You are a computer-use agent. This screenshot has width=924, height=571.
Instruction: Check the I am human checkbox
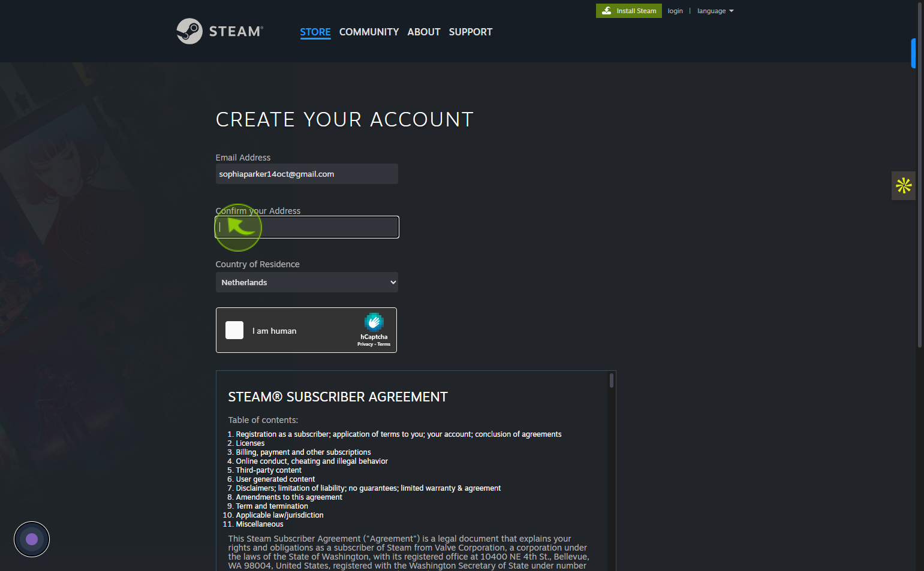pos(234,330)
